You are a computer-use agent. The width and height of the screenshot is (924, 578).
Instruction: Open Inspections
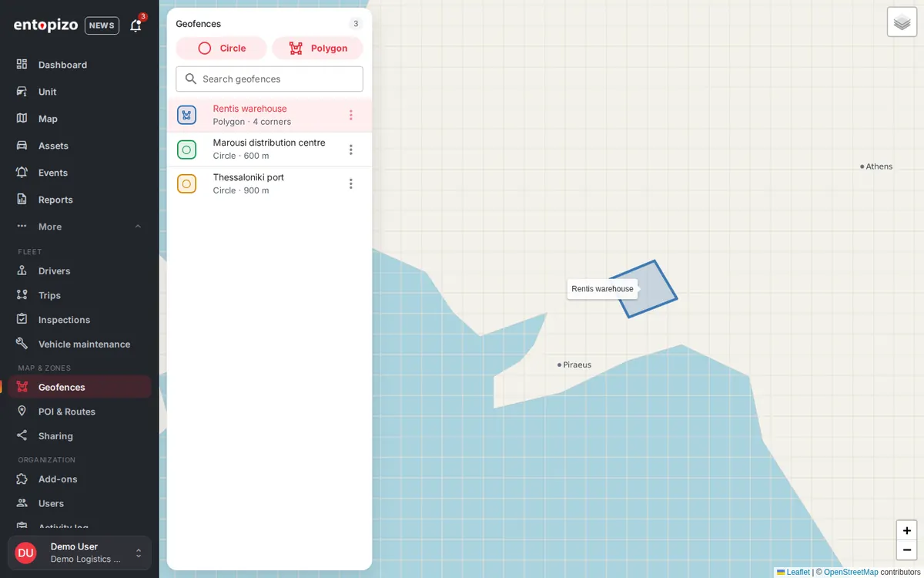point(79,320)
